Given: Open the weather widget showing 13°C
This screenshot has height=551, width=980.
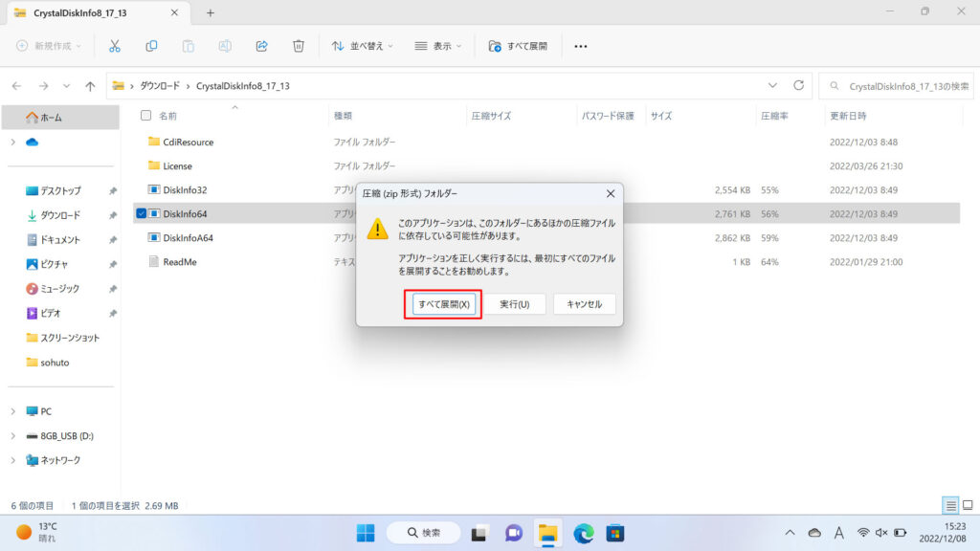Looking at the screenshot, I should click(36, 532).
